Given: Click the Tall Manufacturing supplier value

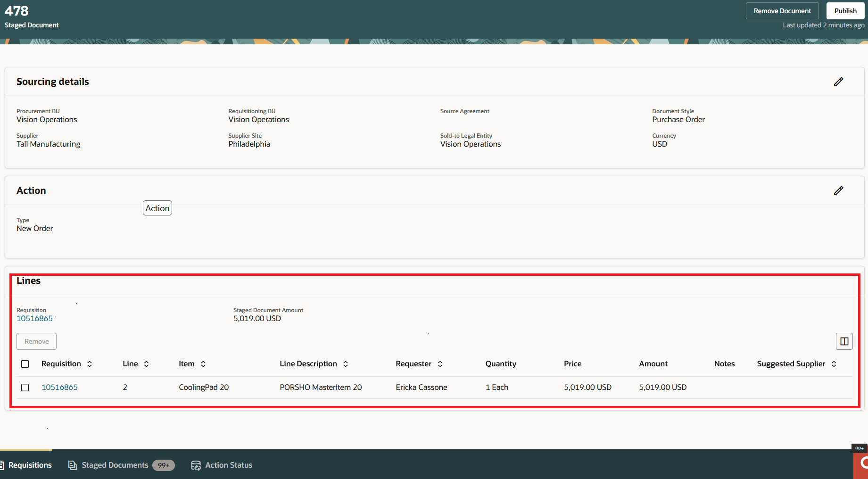Looking at the screenshot, I should (49, 144).
